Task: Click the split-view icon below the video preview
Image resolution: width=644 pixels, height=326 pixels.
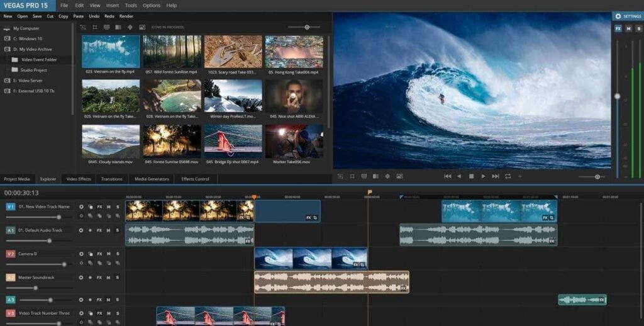Action: pyautogui.click(x=375, y=176)
